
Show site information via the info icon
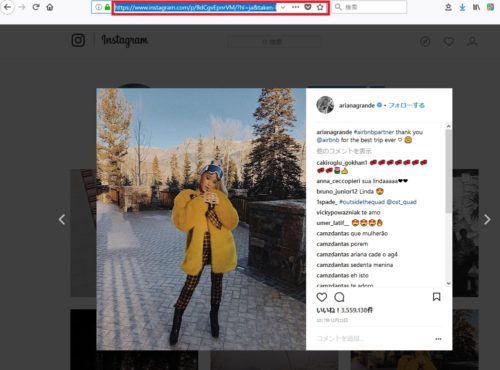tap(99, 7)
